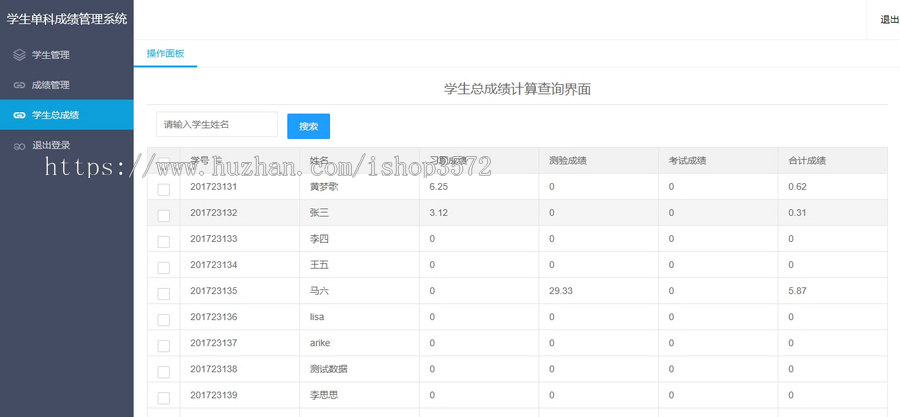Screen dimensions: 900x417
Task: Click student number 201723131
Action: pos(214,186)
